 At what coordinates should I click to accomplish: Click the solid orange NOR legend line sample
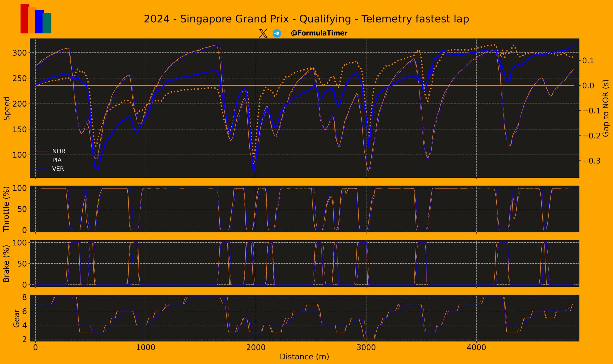coord(41,151)
